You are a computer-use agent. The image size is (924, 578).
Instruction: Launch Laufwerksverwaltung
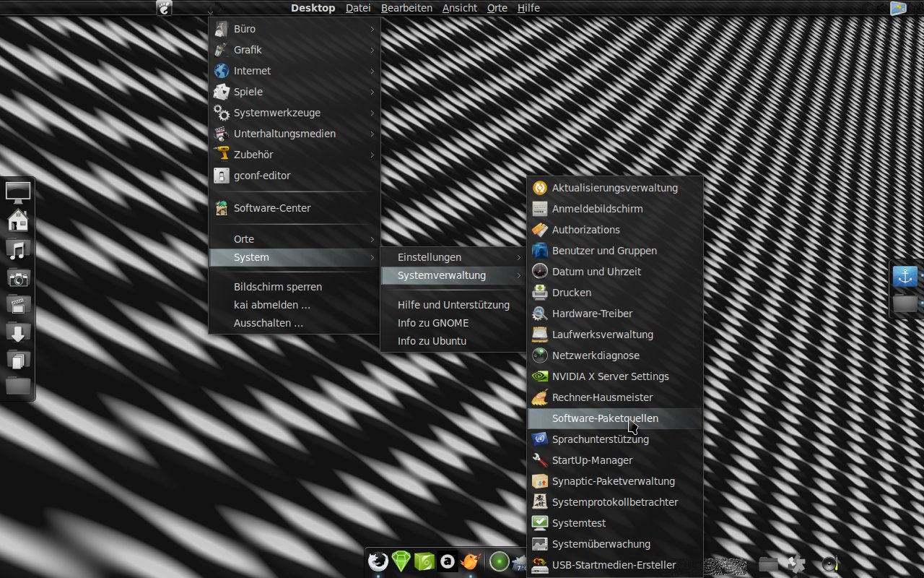615,335
